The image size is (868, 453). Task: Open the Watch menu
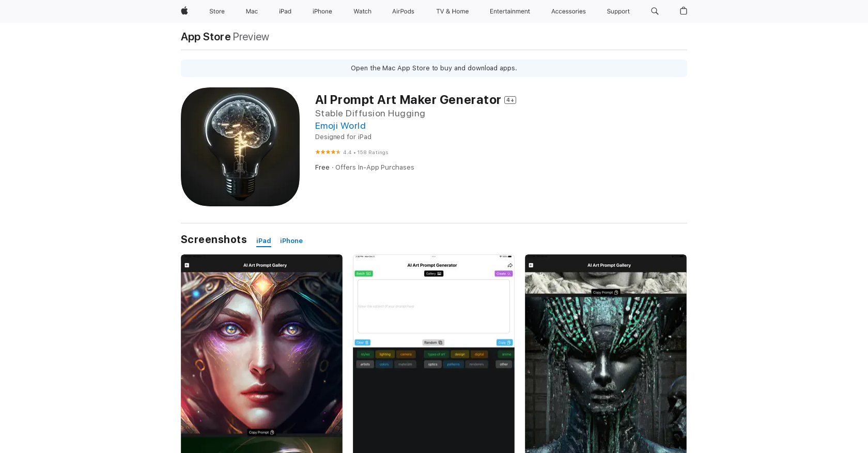363,11
